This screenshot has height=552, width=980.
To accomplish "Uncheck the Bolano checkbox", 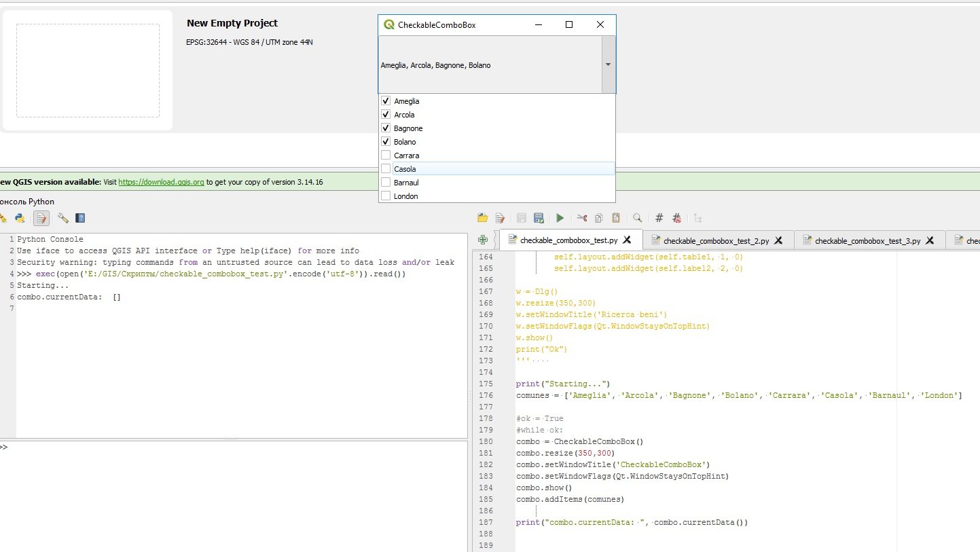I will 386,142.
